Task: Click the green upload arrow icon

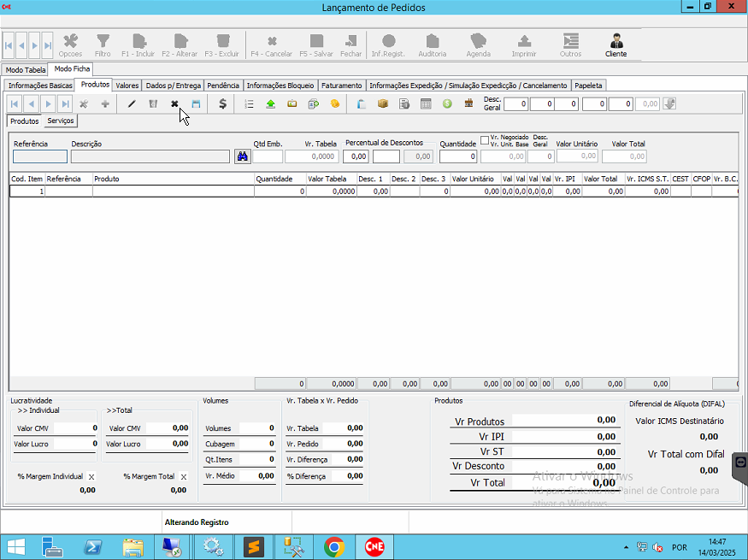Action: pos(270,104)
